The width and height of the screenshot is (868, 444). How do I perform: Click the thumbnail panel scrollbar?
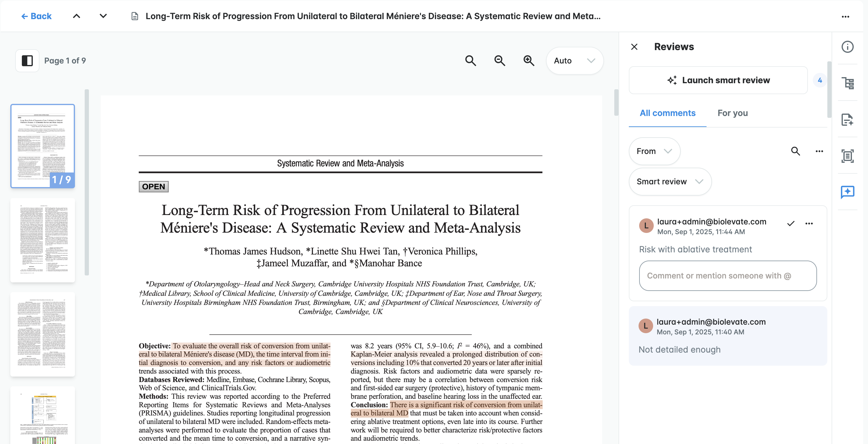coord(86,182)
